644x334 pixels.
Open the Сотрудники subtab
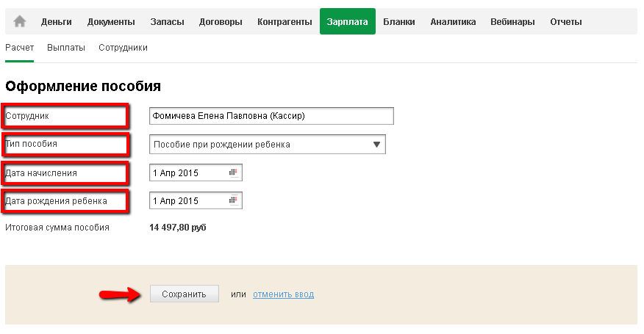[x=124, y=48]
